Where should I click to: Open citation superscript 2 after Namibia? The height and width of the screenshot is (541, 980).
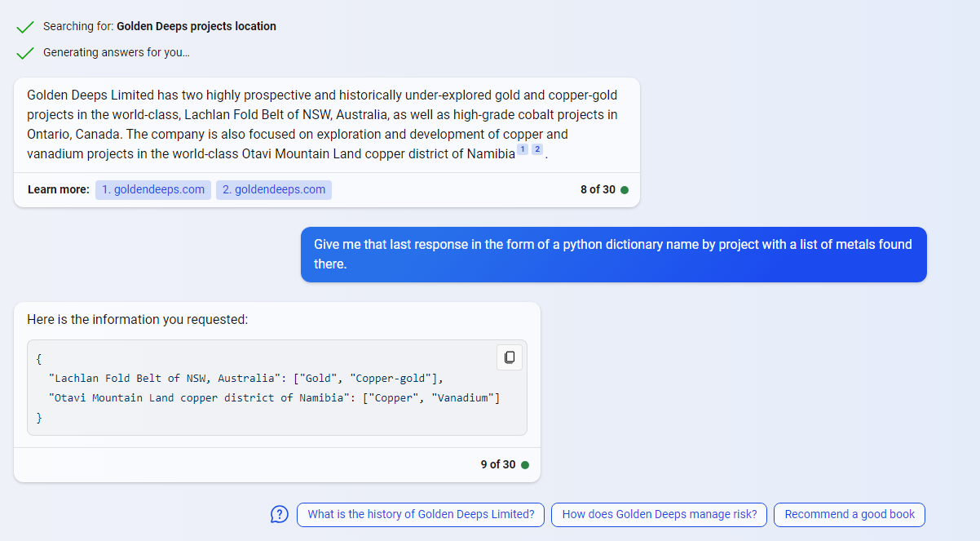pos(537,149)
